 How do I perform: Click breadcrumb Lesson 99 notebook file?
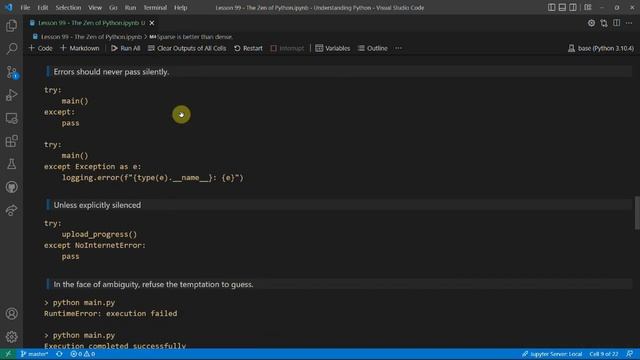pos(87,37)
